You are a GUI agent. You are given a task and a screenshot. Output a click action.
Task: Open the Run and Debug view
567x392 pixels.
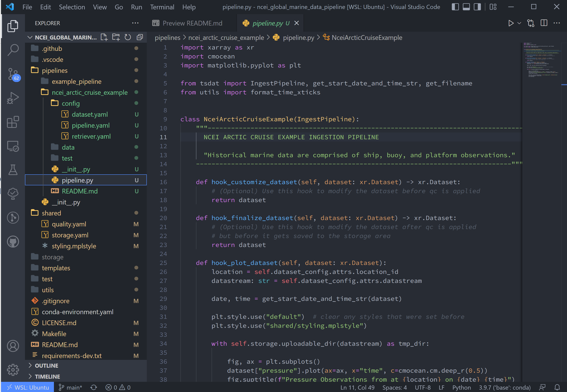(13, 98)
